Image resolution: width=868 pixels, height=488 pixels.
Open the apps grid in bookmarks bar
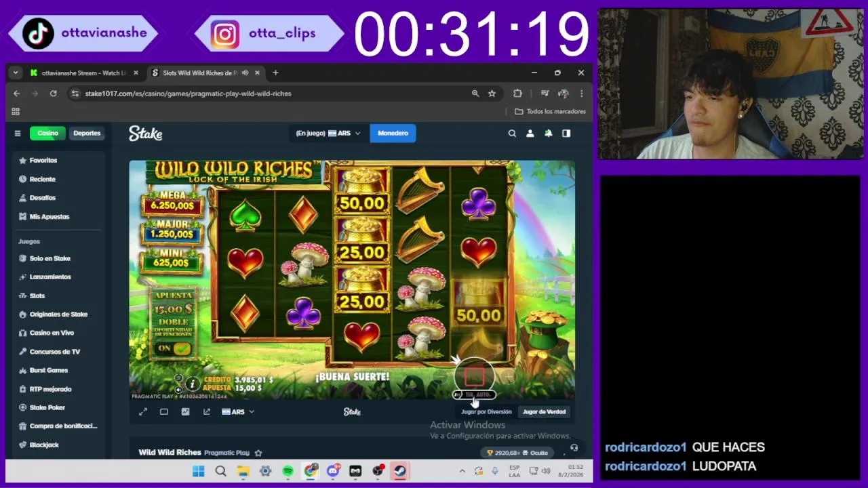(x=16, y=111)
